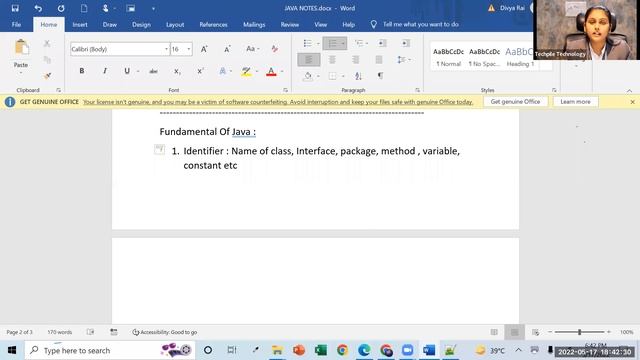
Task: Justify the paragraph text
Action: click(379, 60)
